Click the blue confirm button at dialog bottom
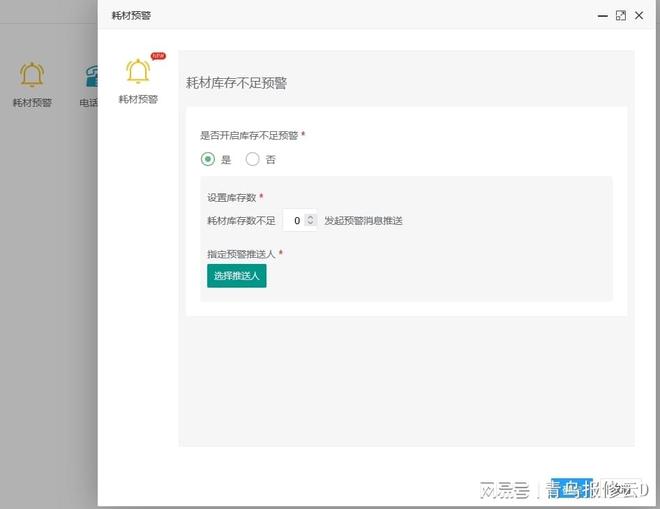 click(x=571, y=487)
